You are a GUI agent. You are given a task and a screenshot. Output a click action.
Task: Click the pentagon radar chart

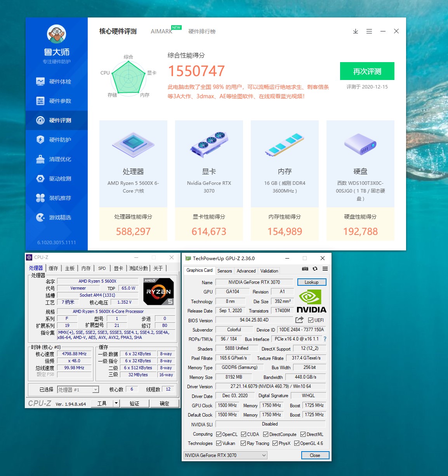pos(128,77)
